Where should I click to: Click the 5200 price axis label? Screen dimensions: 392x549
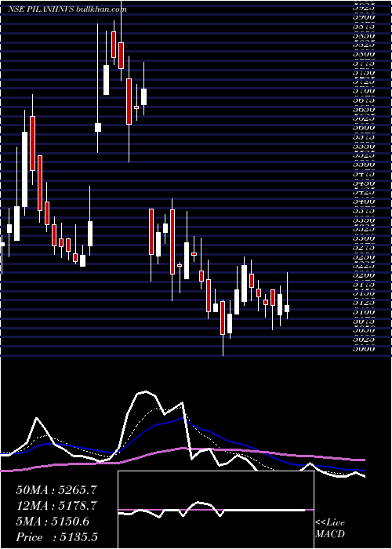coord(365,274)
